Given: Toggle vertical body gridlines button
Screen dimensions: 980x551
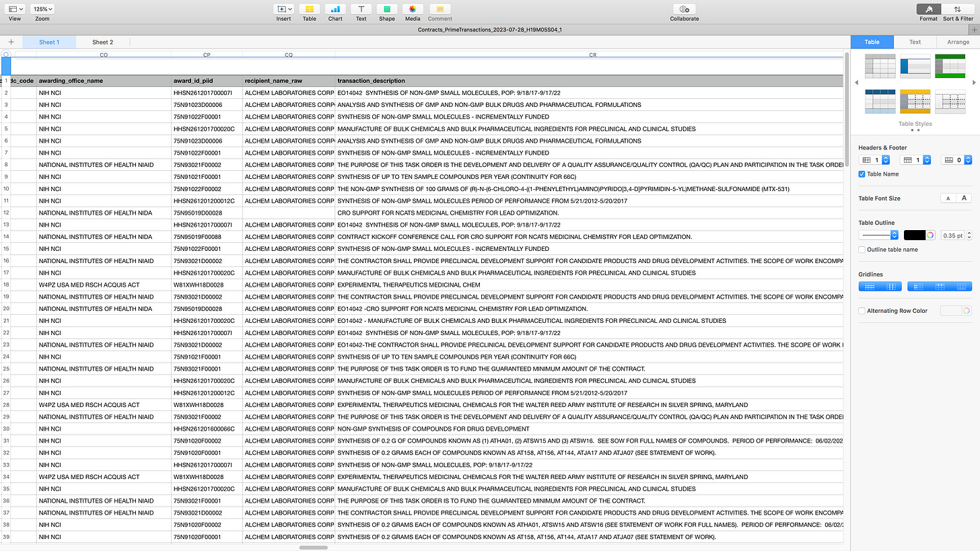Looking at the screenshot, I should (891, 287).
